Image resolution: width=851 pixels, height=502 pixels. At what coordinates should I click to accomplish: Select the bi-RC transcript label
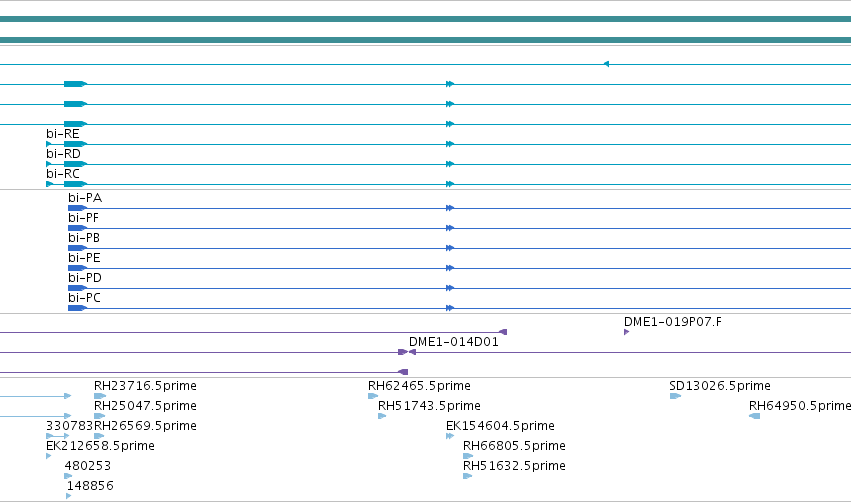pos(62,174)
